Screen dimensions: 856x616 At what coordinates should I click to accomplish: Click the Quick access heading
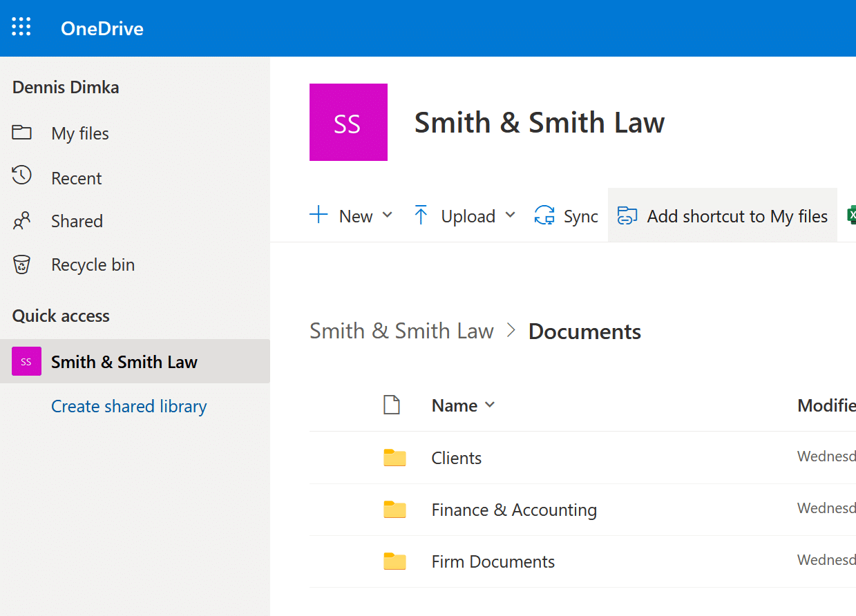(61, 316)
